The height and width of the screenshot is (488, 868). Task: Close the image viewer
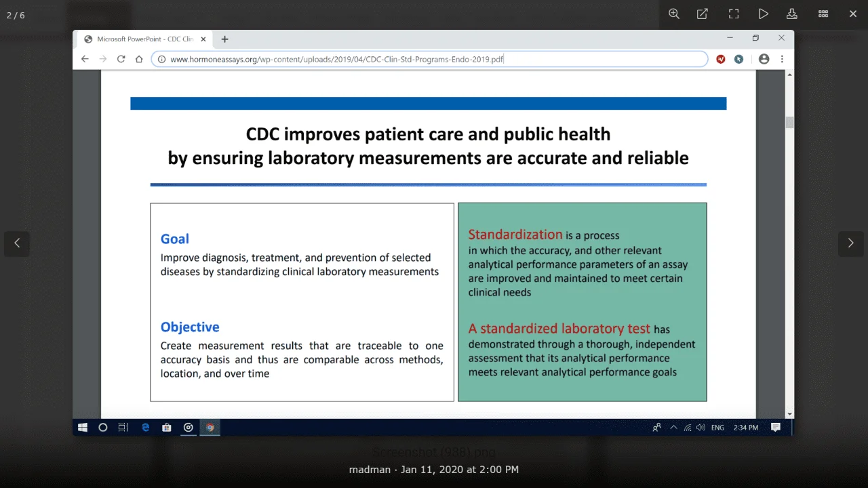tap(853, 14)
